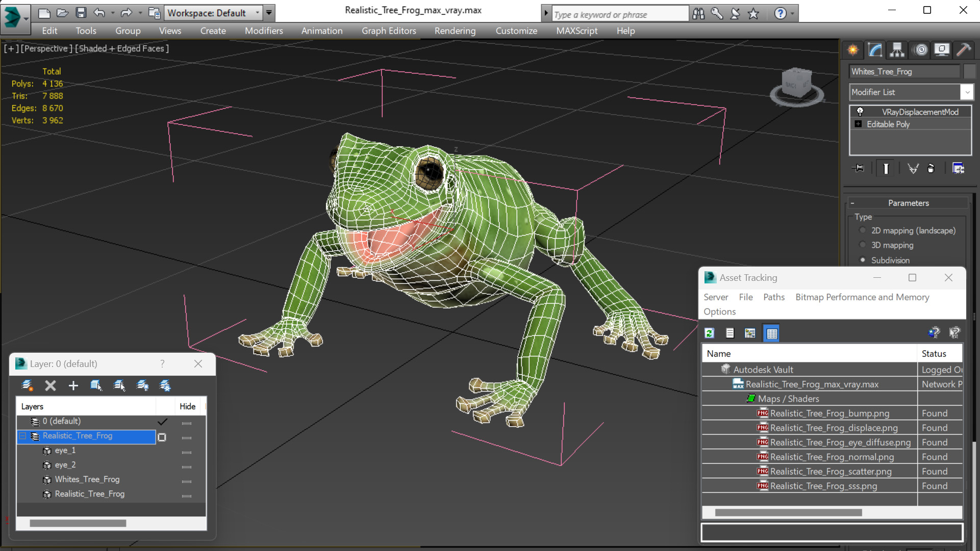Viewport: 980px width, 551px height.
Task: Click the Layer dialog horizontal scrollbar
Action: point(78,523)
